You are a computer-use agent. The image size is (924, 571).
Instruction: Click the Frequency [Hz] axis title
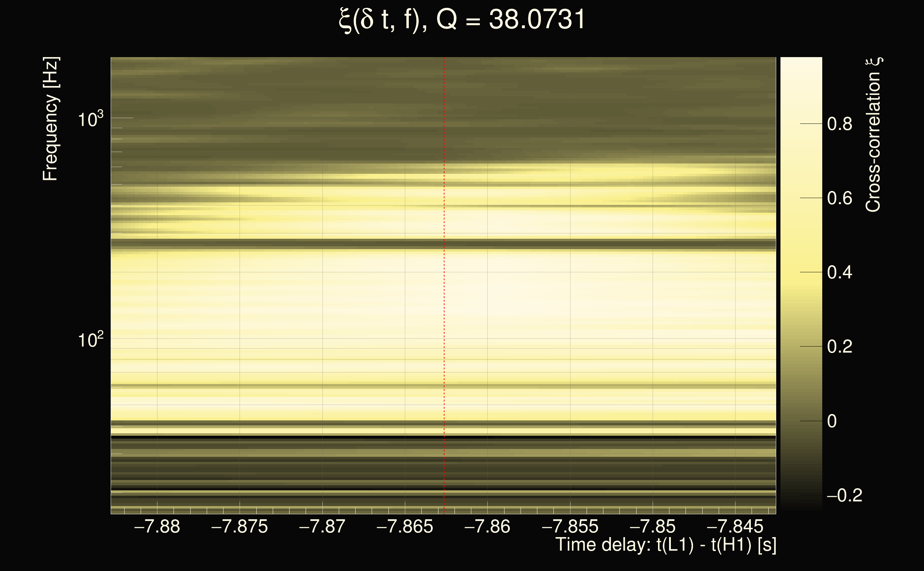point(50,119)
